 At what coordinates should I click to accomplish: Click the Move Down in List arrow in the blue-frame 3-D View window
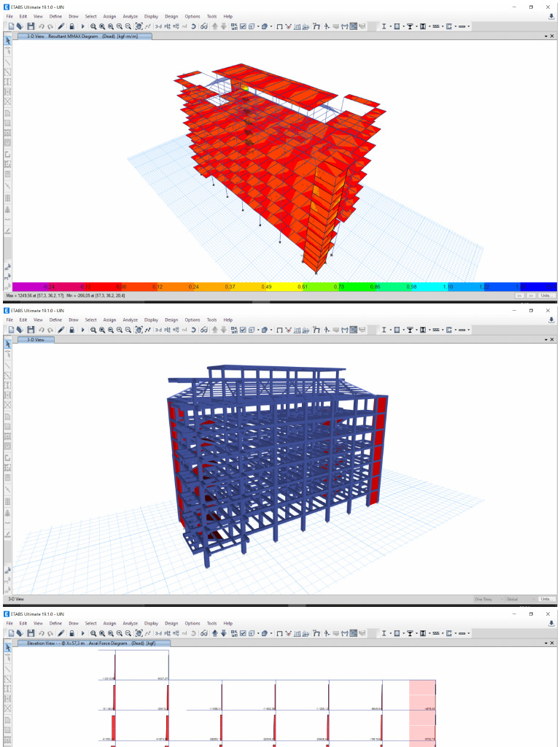[223, 330]
